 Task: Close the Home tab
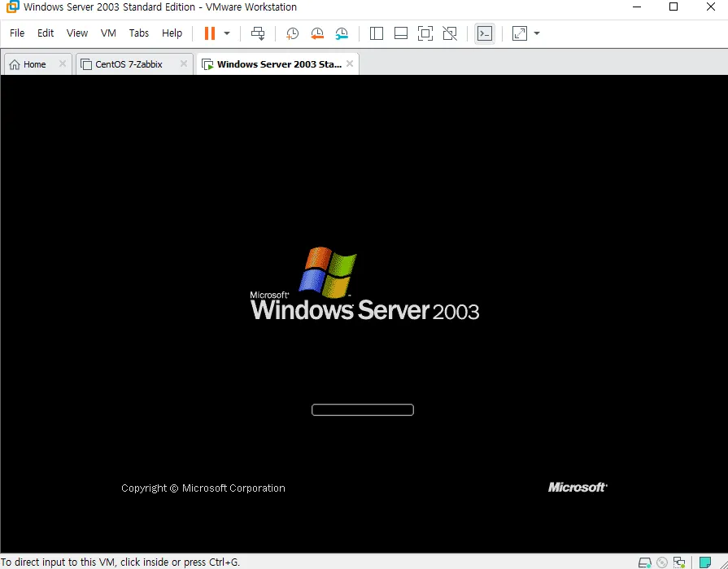tap(62, 63)
